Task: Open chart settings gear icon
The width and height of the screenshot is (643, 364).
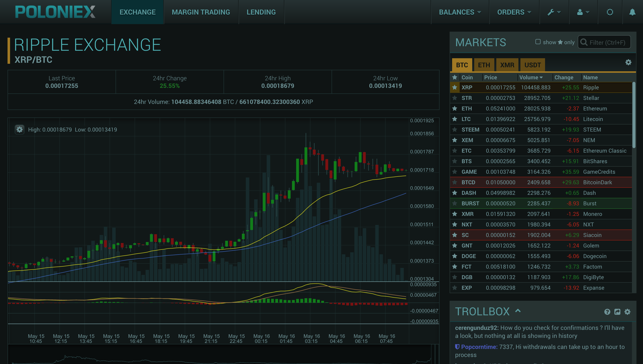Action: tap(20, 130)
